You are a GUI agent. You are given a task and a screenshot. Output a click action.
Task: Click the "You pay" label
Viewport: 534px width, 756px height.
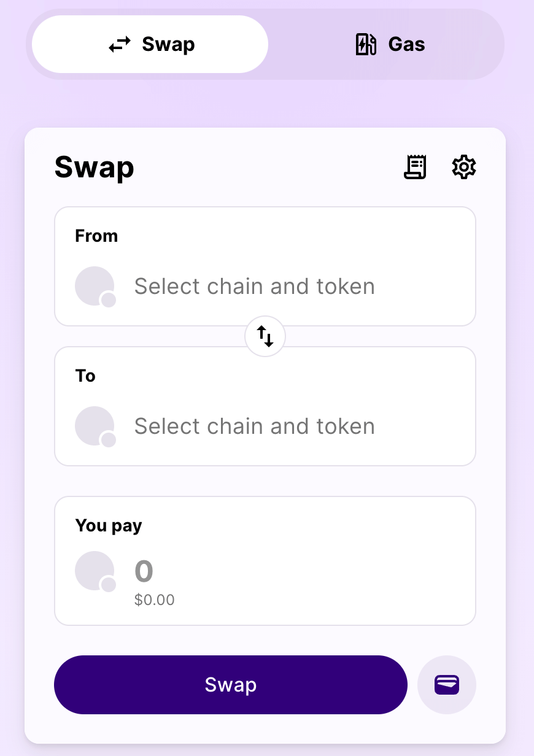click(x=109, y=526)
